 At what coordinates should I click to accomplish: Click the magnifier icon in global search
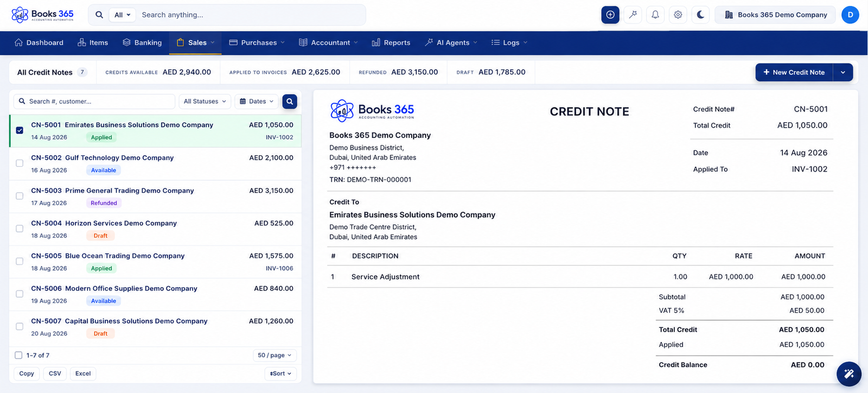tap(99, 15)
